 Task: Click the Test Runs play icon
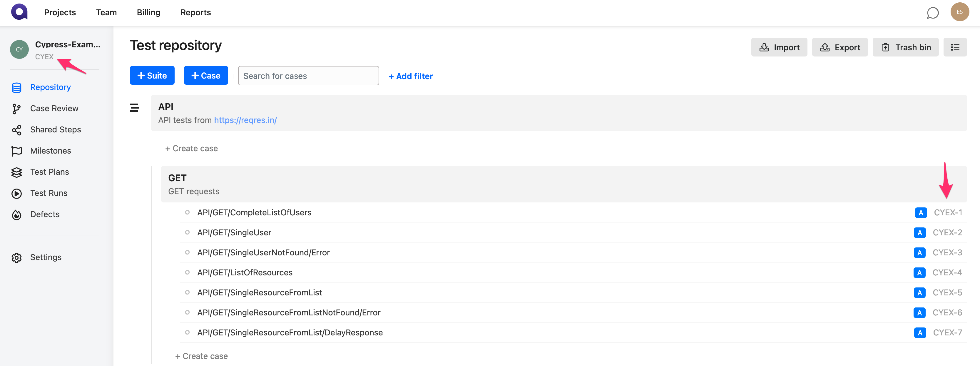coord(17,194)
